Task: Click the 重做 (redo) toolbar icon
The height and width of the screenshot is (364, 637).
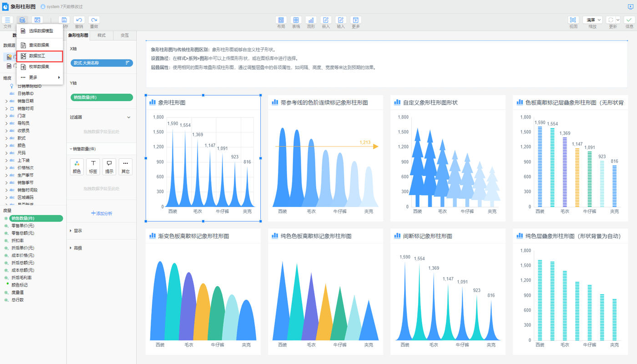Action: (x=94, y=20)
